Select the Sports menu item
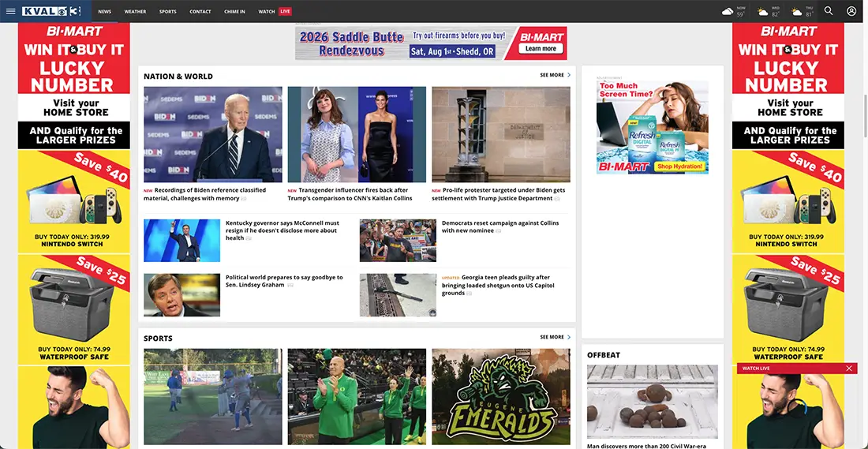 168,11
